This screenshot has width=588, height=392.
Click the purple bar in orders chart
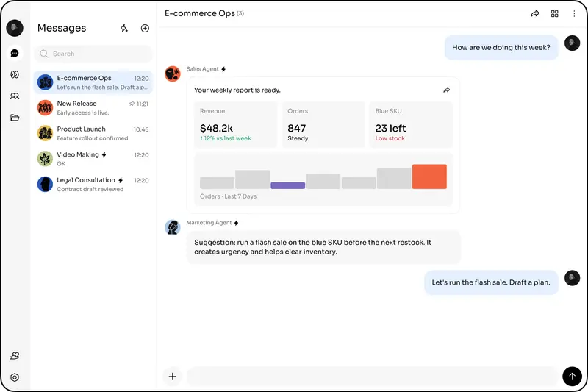[x=287, y=185]
